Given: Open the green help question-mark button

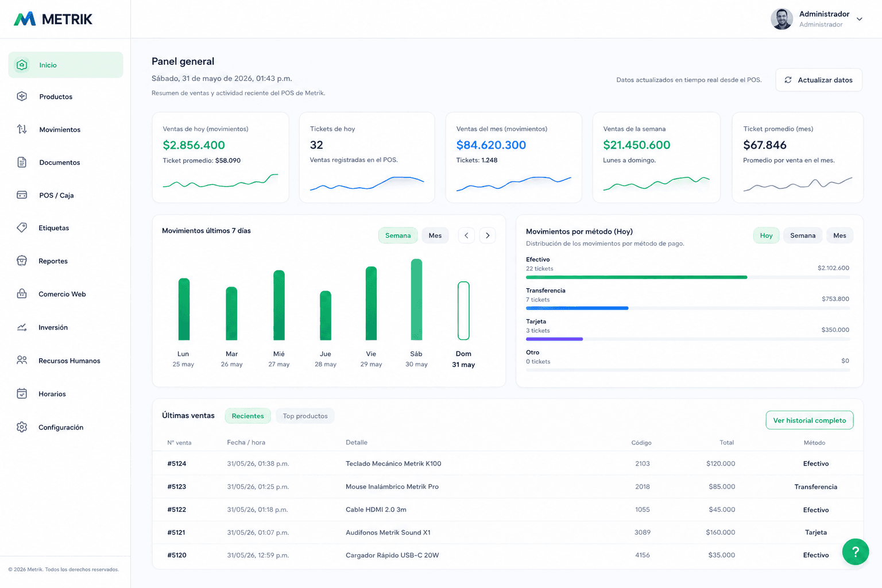Looking at the screenshot, I should tap(855, 552).
